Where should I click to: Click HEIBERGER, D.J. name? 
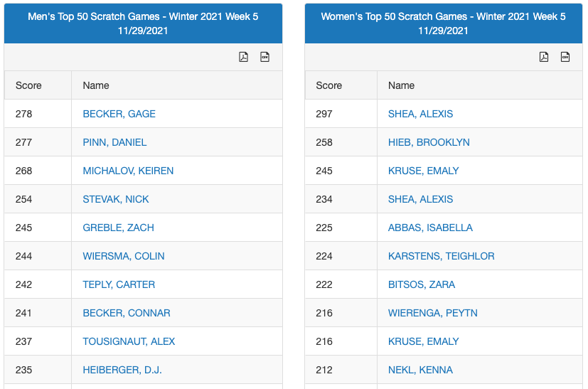tap(122, 370)
